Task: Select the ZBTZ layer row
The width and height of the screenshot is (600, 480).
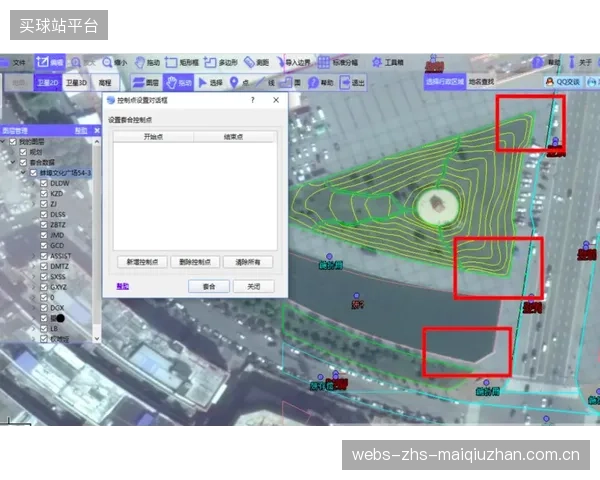Action: (58, 225)
